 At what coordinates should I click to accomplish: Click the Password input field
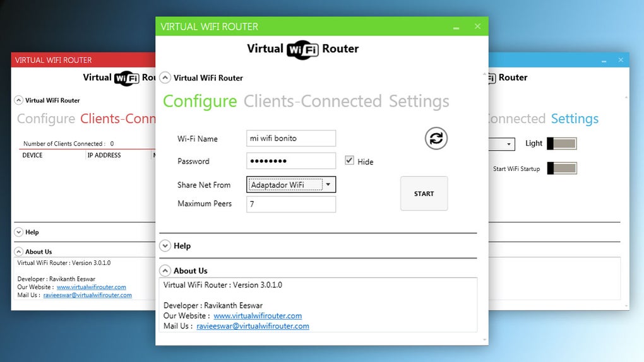(291, 161)
